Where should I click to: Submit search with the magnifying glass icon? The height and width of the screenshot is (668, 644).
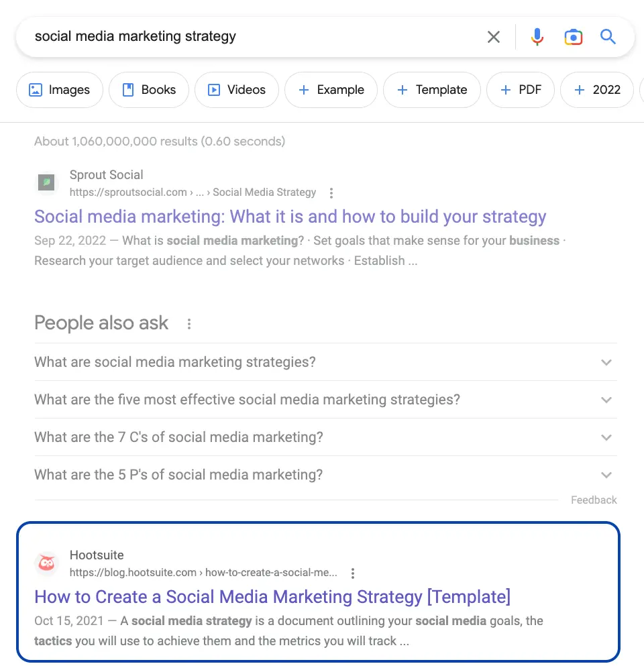(608, 37)
